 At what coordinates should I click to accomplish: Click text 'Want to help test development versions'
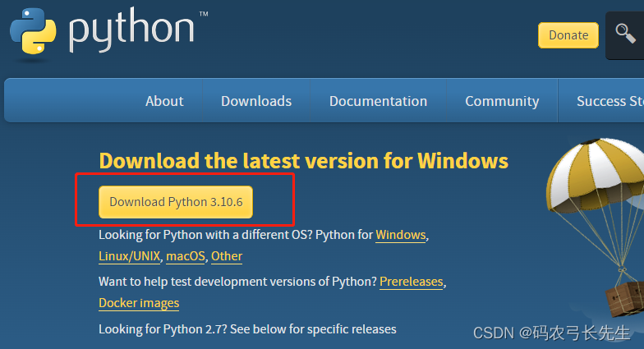coord(208,282)
